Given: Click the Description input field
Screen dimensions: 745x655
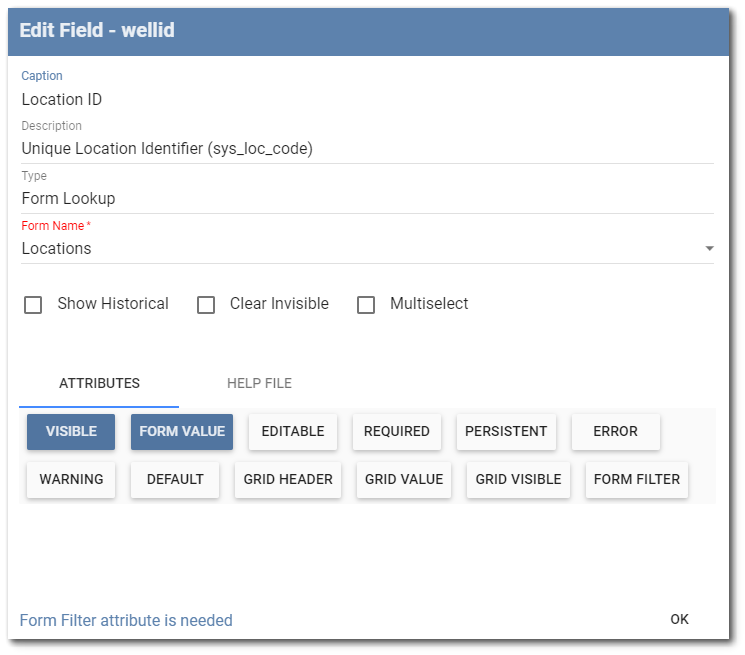Looking at the screenshot, I should pyautogui.click(x=367, y=149).
